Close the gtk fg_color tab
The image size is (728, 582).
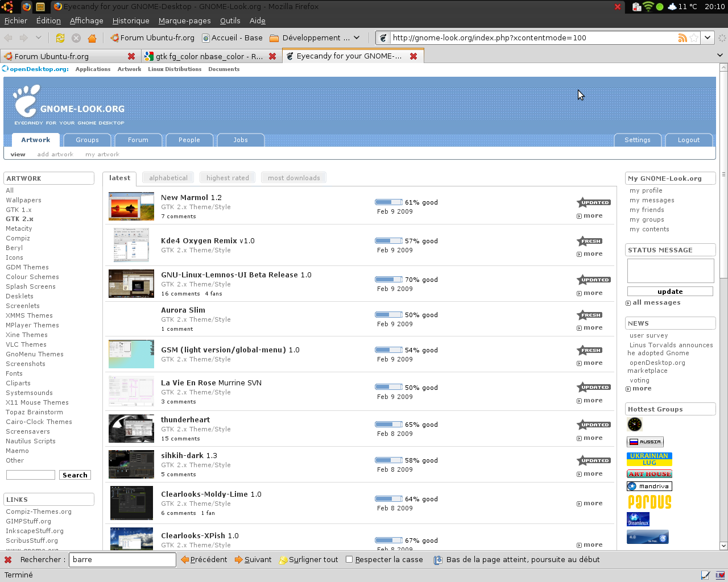click(x=272, y=56)
